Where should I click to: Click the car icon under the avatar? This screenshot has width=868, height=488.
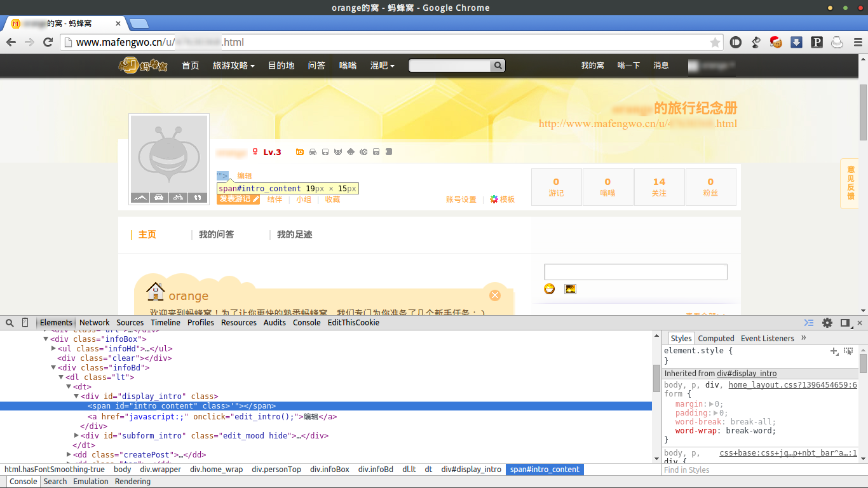click(159, 198)
